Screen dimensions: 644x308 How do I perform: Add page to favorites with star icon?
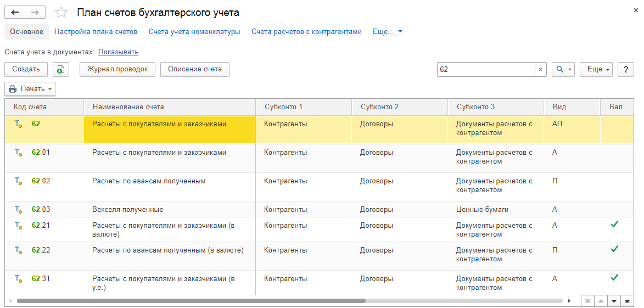point(61,13)
